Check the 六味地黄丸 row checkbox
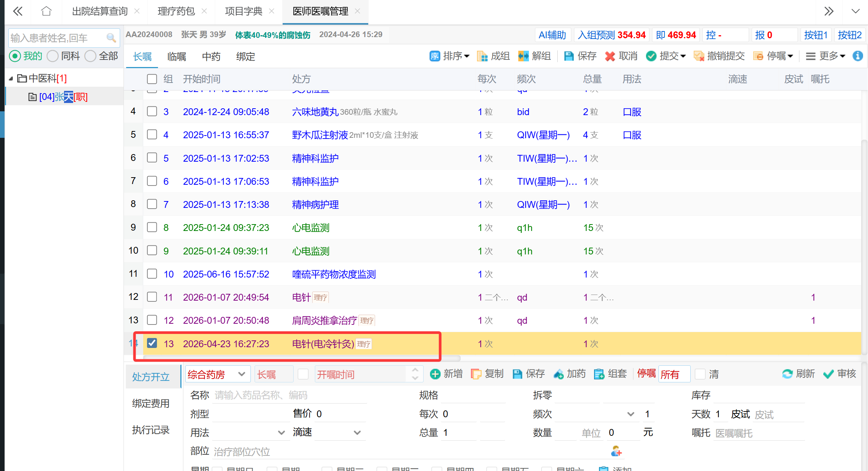Screen dimensions: 868x471 [x=152, y=111]
